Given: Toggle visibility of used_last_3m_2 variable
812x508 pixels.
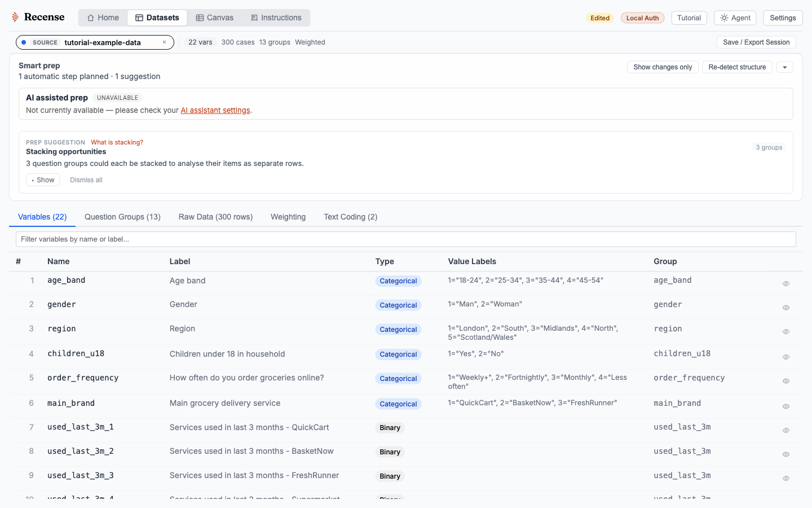Looking at the screenshot, I should [785, 454].
